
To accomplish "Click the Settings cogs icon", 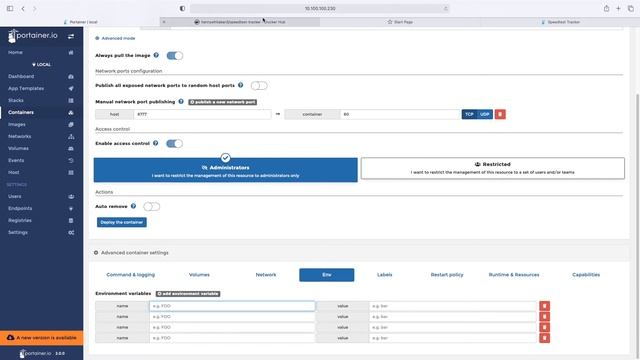I will (x=71, y=233).
